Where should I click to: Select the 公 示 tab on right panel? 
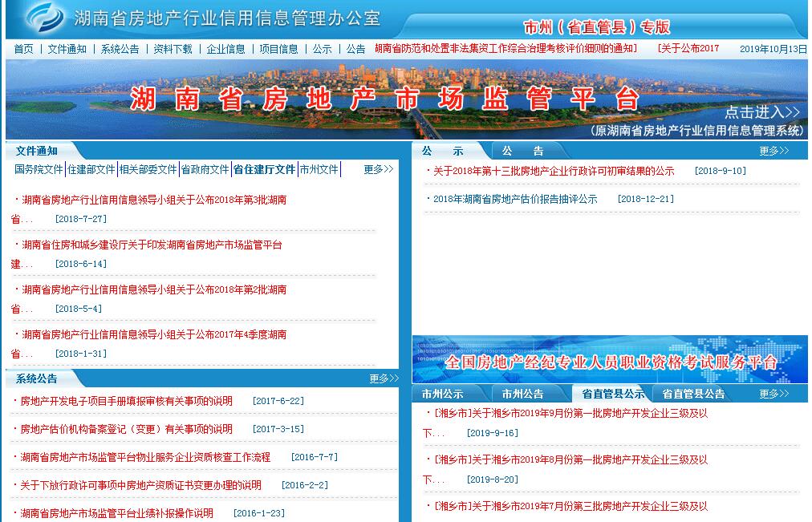443,151
